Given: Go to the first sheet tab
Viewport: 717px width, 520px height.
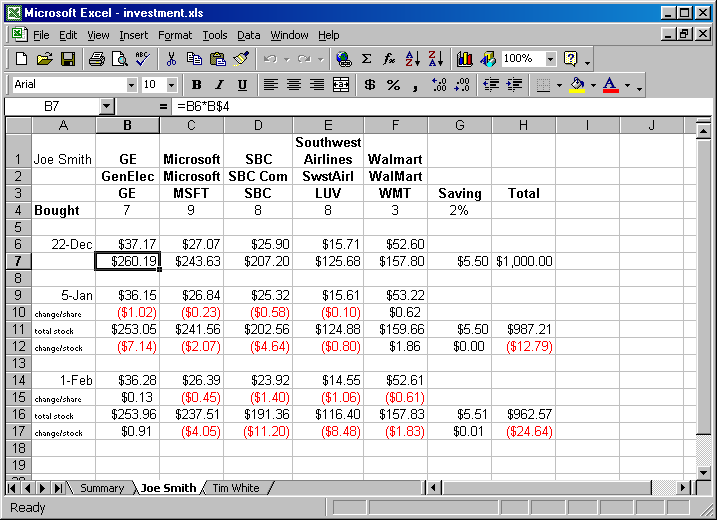Looking at the screenshot, I should pyautogui.click(x=12, y=488).
